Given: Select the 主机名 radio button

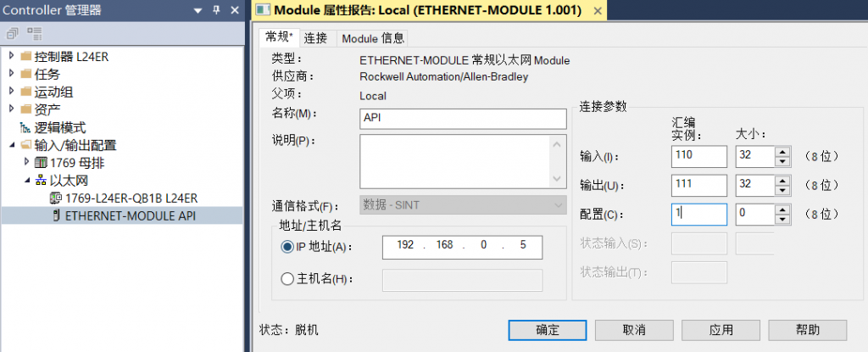Looking at the screenshot, I should (287, 279).
